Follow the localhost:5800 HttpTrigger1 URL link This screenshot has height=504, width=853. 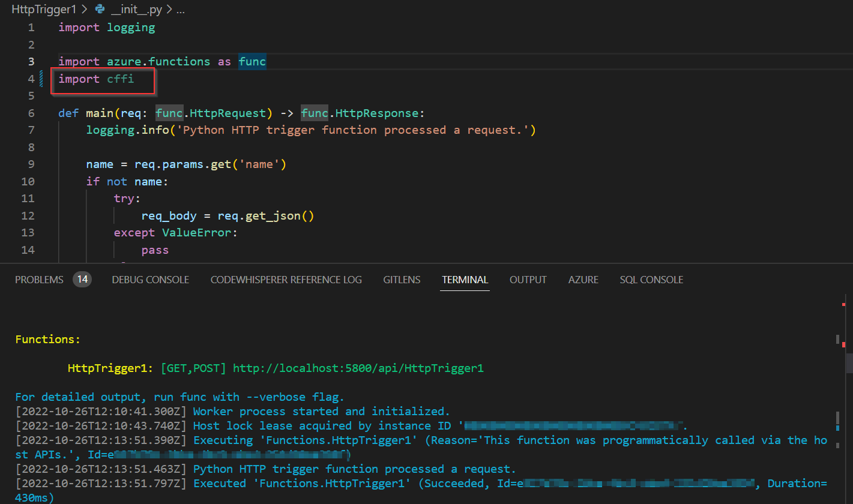(358, 368)
